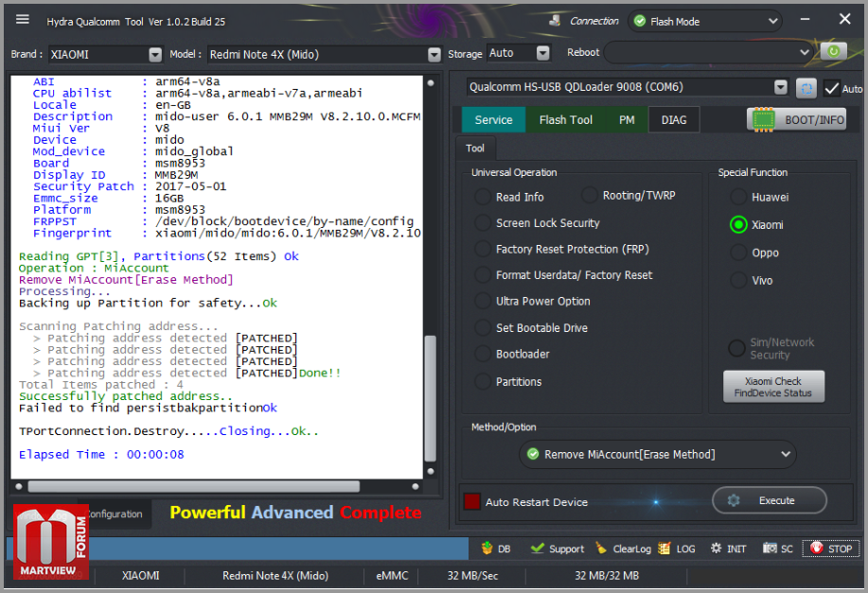Click Xiaomi Check FindDevice Status button

coord(772,387)
